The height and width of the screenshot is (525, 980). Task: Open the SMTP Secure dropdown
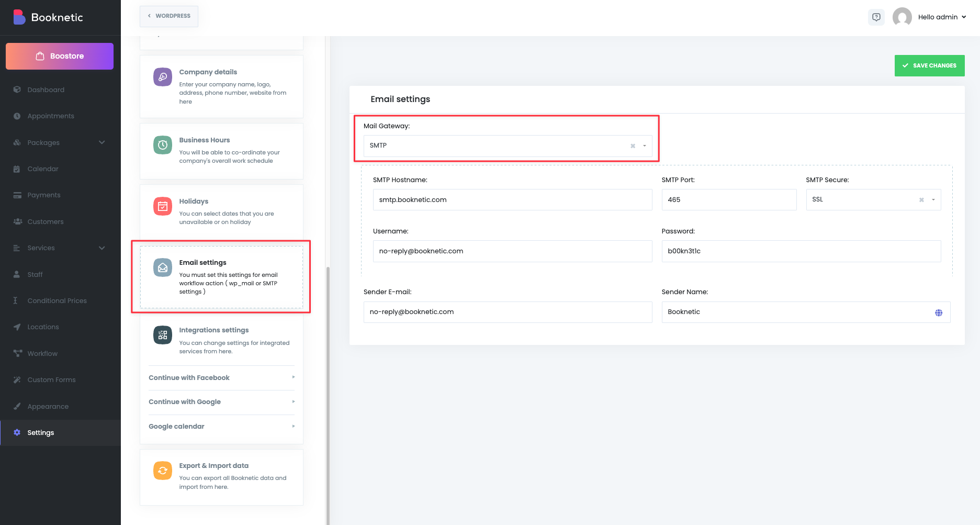pos(933,200)
